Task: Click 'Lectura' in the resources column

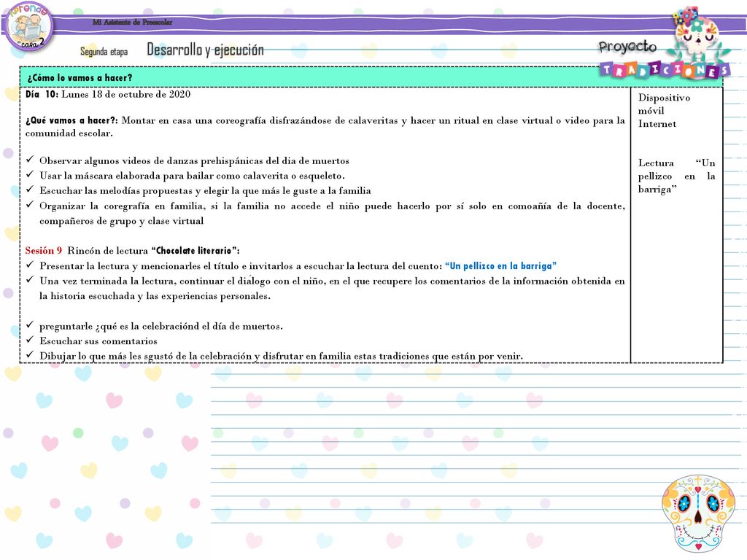Action: coord(656,163)
